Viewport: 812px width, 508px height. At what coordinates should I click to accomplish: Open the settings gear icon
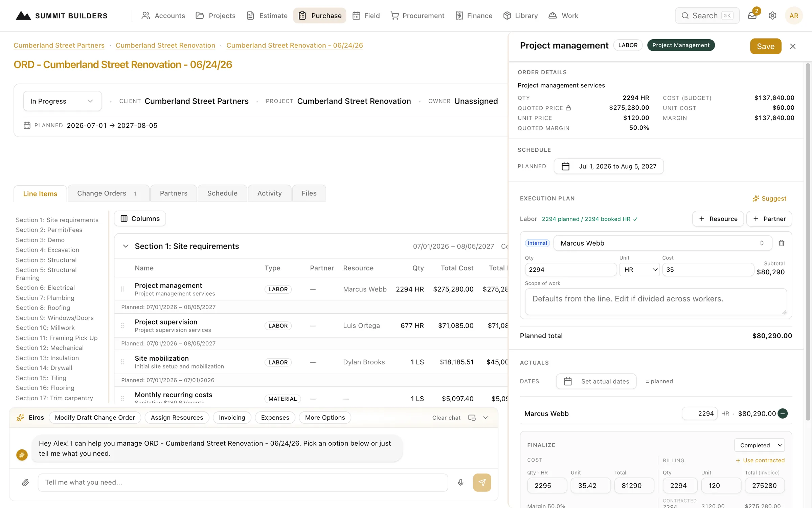772,16
